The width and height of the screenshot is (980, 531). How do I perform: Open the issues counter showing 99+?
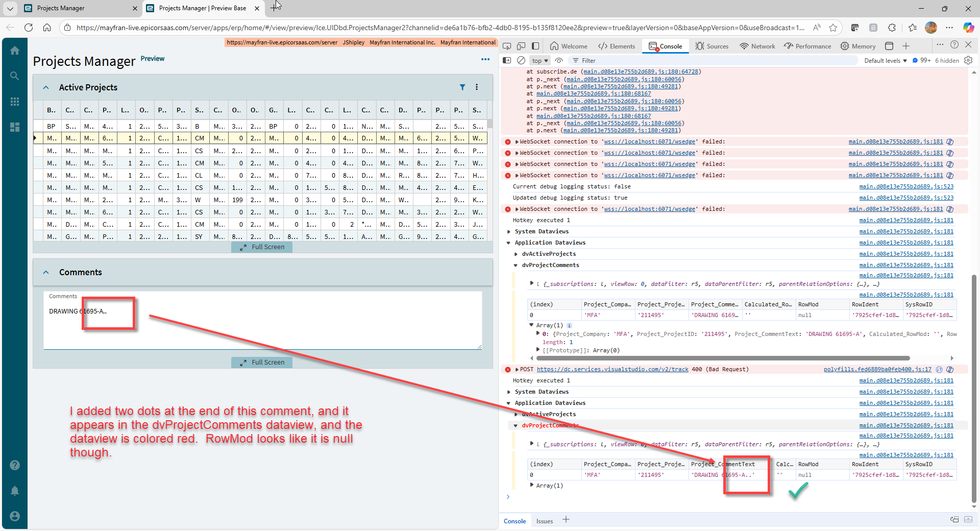pyautogui.click(x=922, y=60)
